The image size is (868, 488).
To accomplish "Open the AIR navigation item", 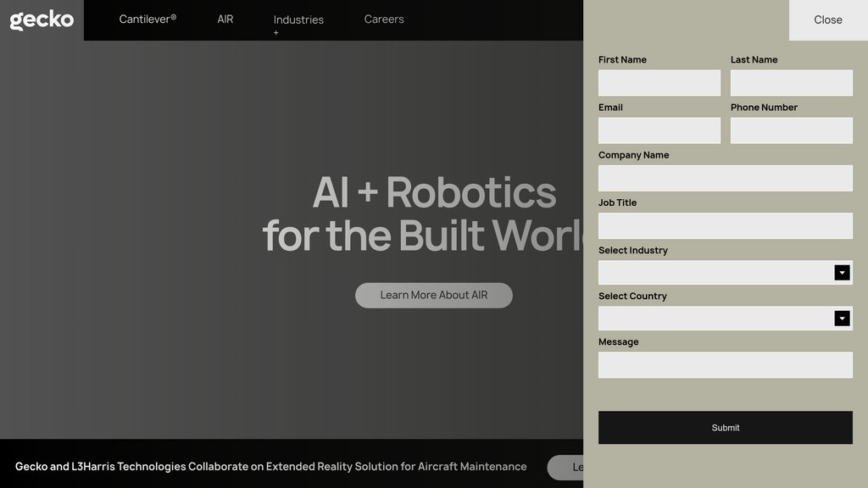I will pos(224,19).
